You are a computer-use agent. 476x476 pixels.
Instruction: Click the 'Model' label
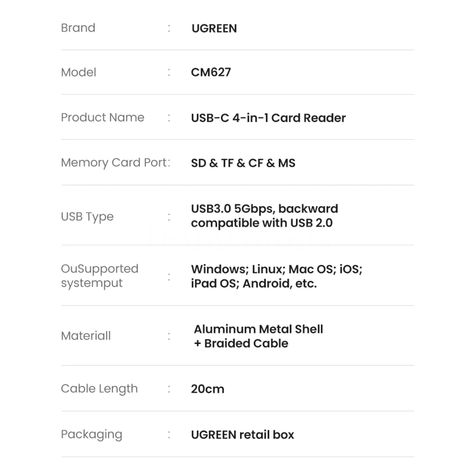(78, 72)
